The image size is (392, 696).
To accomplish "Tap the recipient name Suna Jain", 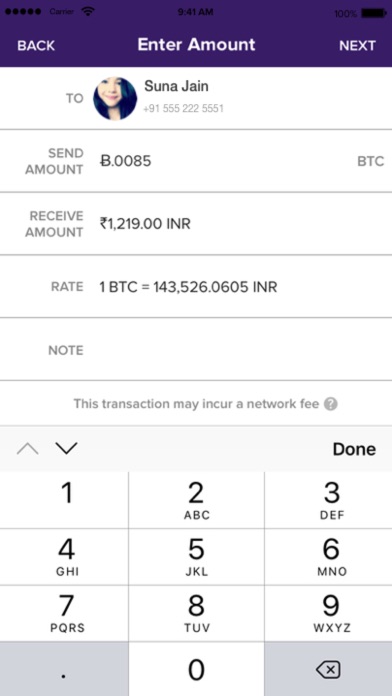I will [x=176, y=86].
